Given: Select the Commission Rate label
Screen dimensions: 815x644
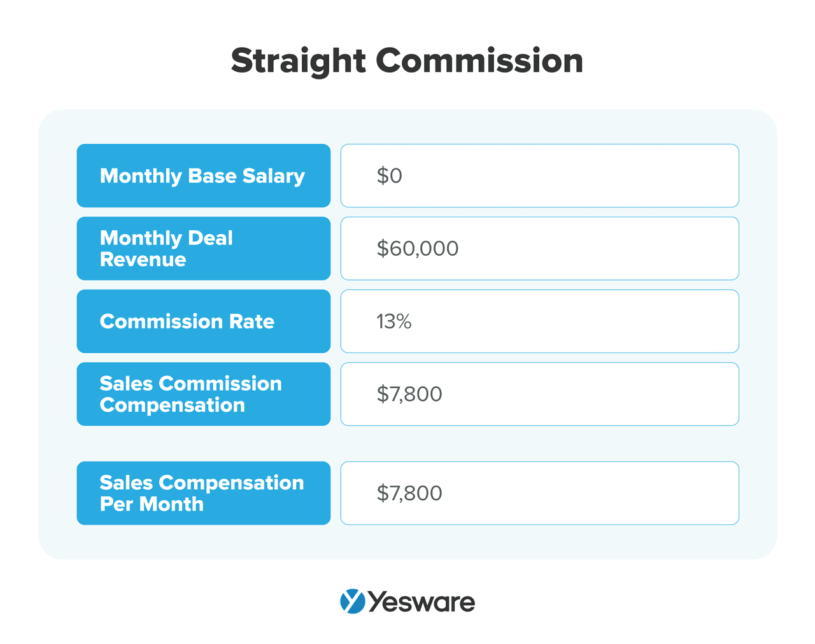Looking at the screenshot, I should tap(203, 321).
